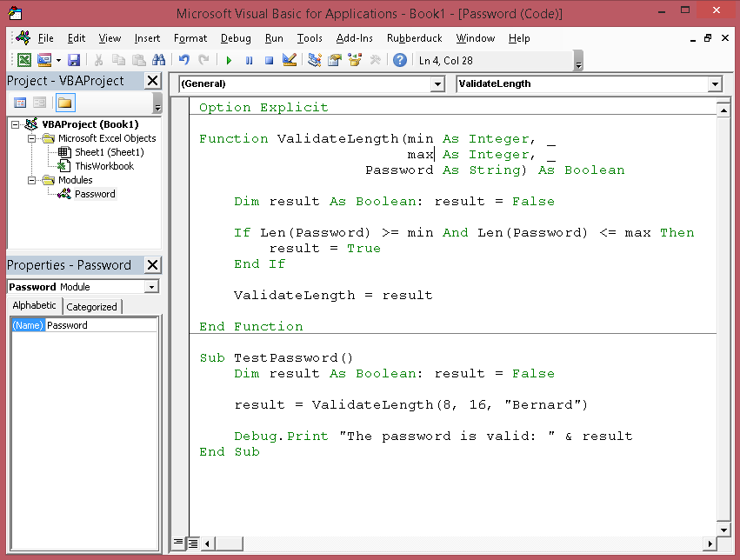Click the horizontal scroll left arrow
Viewport: 740px width, 560px height.
pos(207,543)
